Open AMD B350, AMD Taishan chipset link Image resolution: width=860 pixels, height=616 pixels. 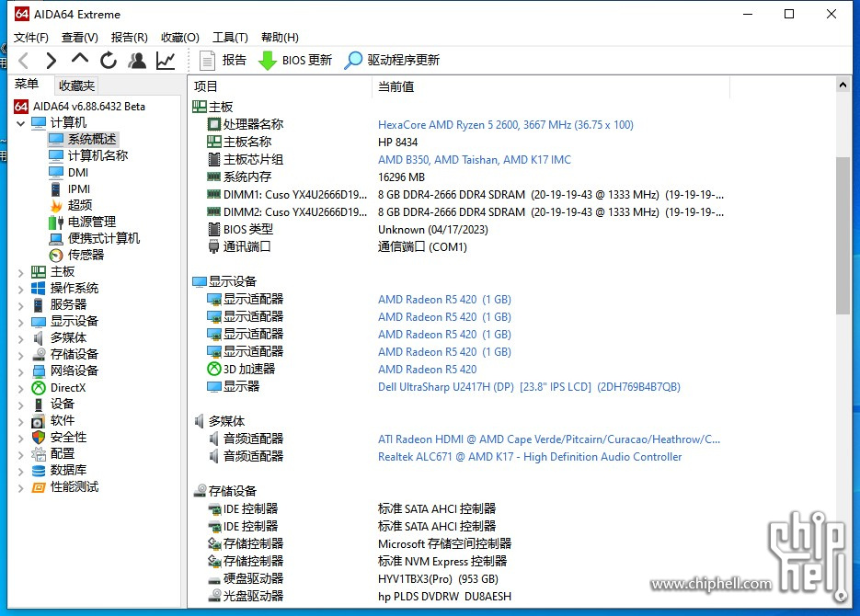474,160
